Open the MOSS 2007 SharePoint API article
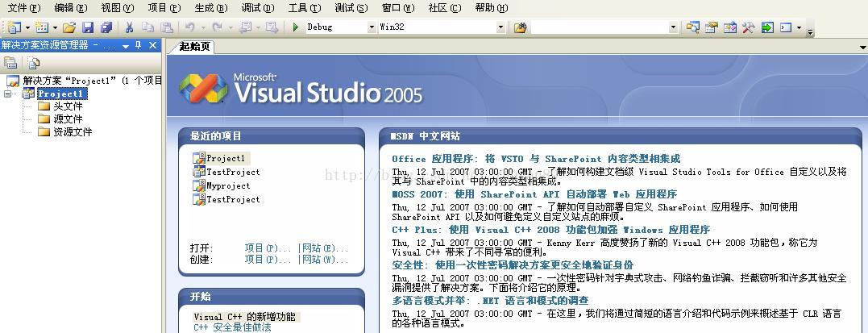Image resolution: width=868 pixels, height=333 pixels. 534,194
